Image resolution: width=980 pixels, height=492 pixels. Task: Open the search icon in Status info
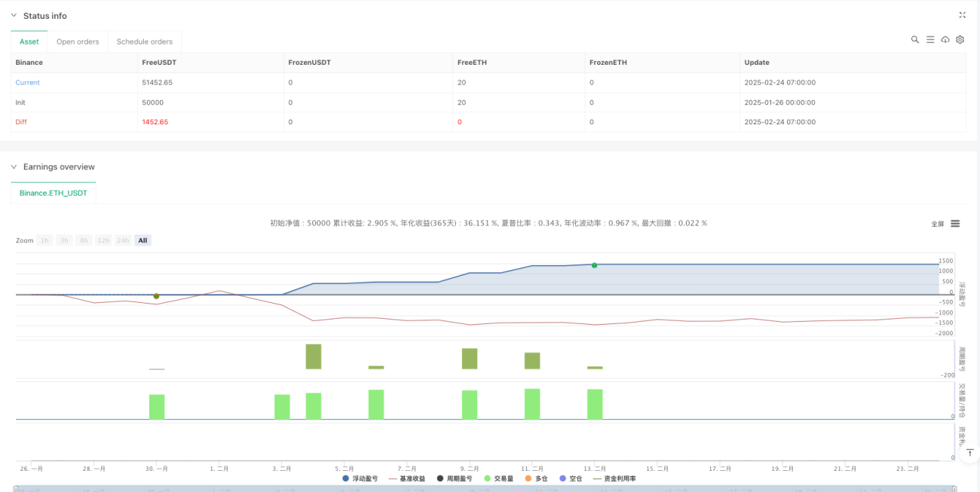coord(914,39)
